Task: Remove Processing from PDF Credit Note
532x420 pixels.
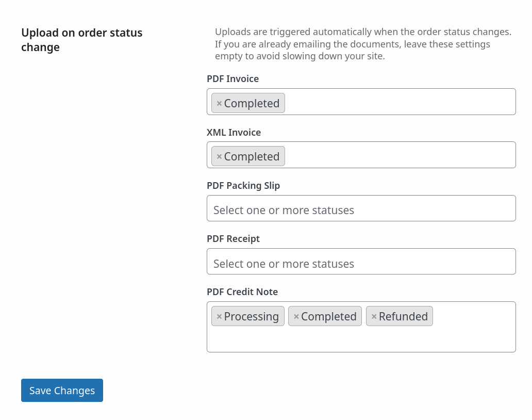Action: (x=219, y=316)
